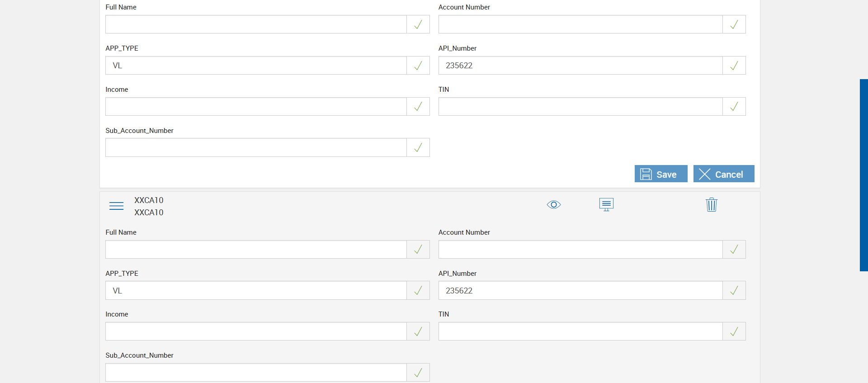
Task: Click the TIN input field in XXCA10 section
Action: 580,331
